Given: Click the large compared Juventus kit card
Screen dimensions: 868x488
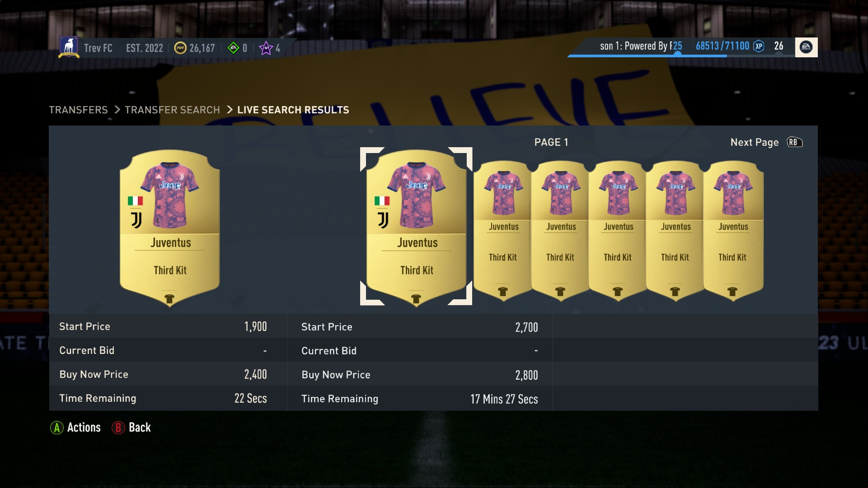Looking at the screenshot, I should click(169, 227).
